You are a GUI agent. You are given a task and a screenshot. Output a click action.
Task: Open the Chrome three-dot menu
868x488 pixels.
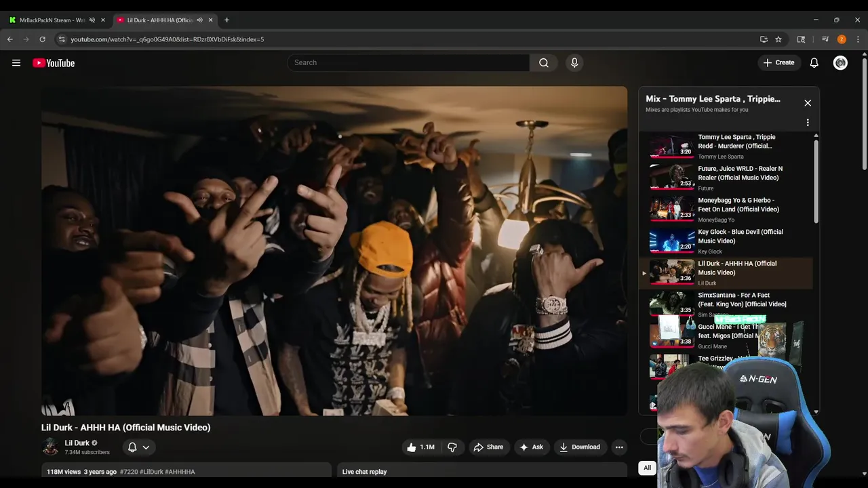(858, 39)
